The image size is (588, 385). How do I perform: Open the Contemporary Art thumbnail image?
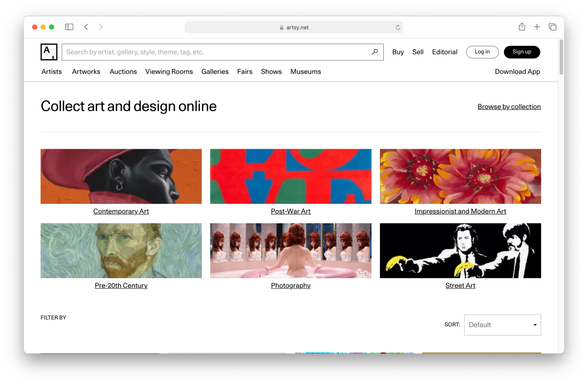(x=121, y=176)
